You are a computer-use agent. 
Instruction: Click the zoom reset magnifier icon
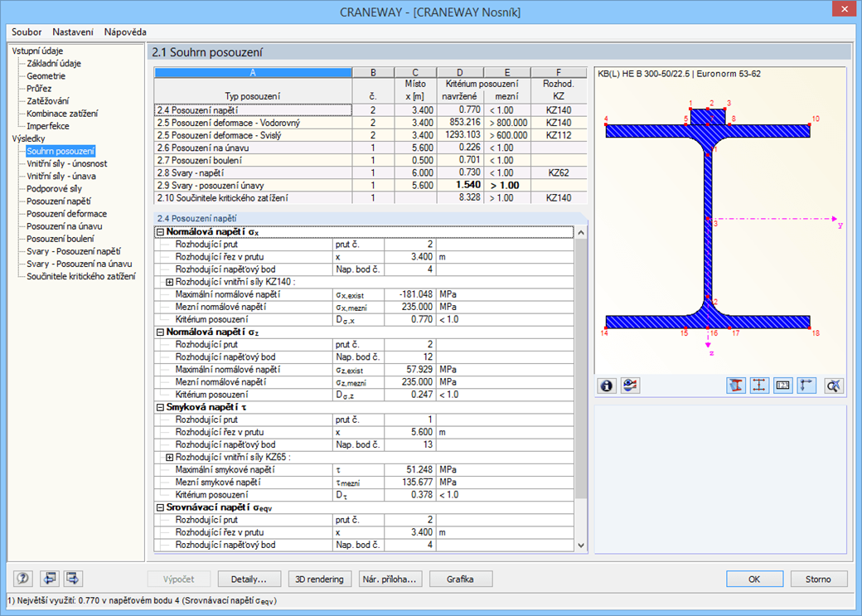coord(834,386)
